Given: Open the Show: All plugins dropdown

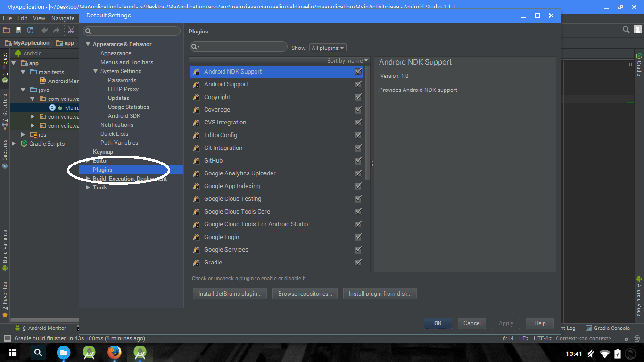Looking at the screenshot, I should point(328,48).
